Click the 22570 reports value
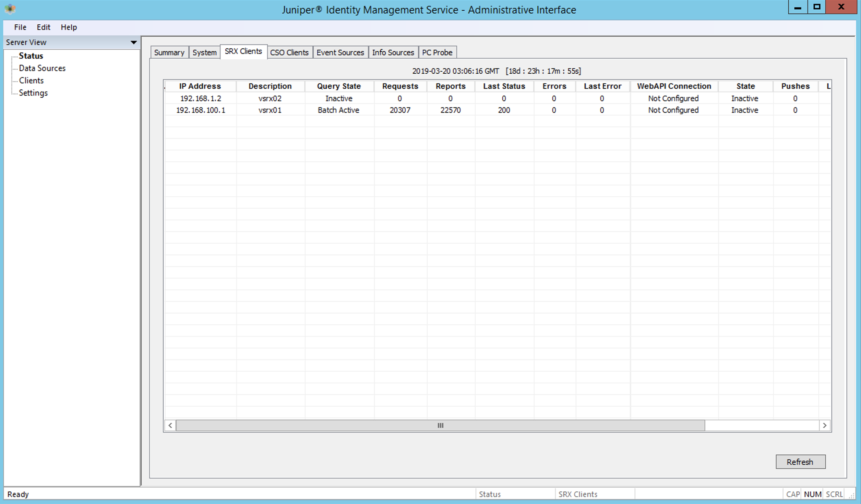Screen dimensions: 861x504 point(451,110)
